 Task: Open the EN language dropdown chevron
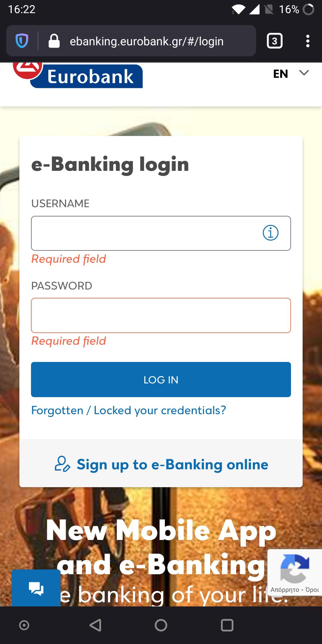point(304,73)
